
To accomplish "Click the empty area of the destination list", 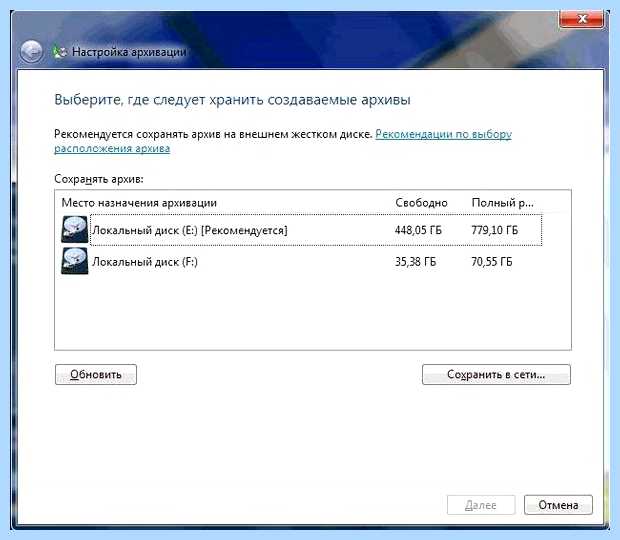I will [312, 312].
